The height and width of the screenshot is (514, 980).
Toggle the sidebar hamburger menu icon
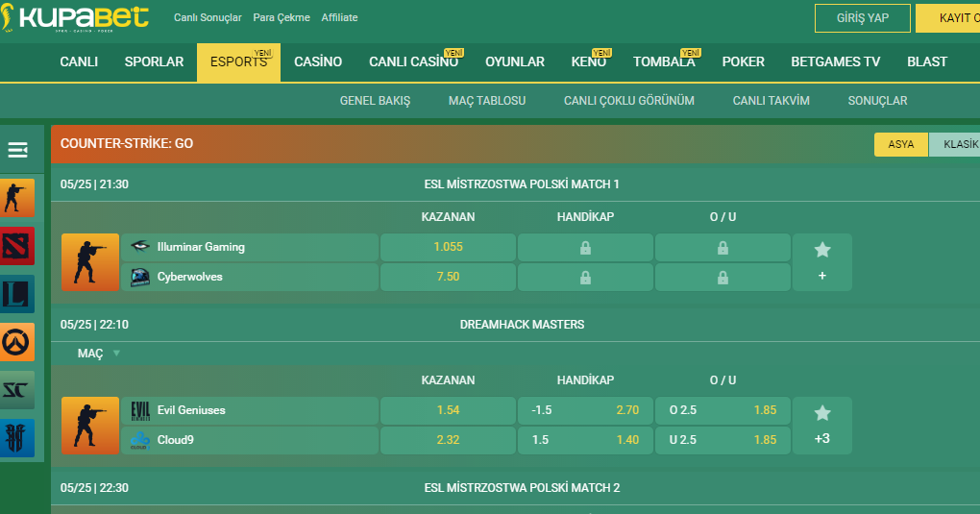(17, 150)
